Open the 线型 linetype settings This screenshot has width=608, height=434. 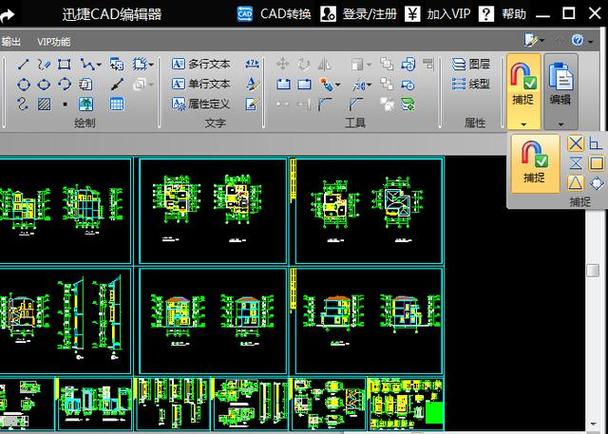[470, 84]
